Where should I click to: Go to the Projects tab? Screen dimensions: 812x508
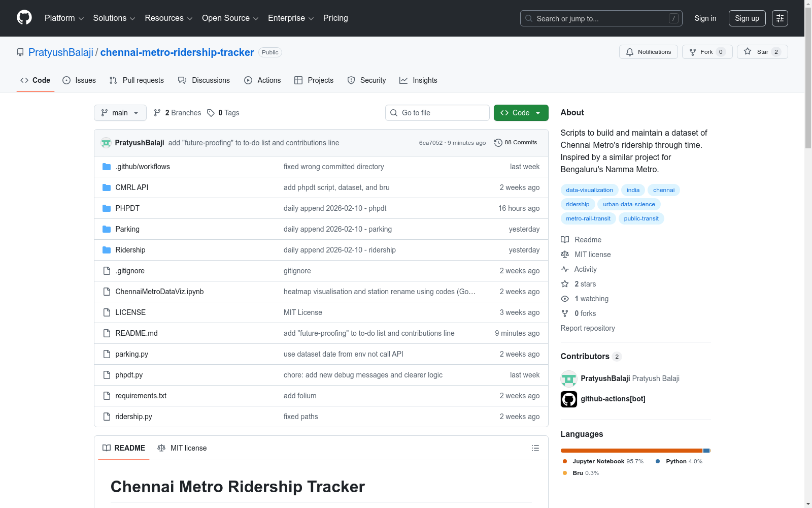coord(314,80)
